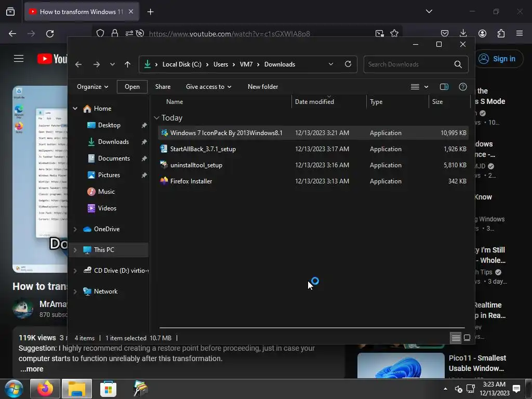This screenshot has width=532, height=399.
Task: Click the uninstalltool_setup file icon
Action: click(164, 165)
